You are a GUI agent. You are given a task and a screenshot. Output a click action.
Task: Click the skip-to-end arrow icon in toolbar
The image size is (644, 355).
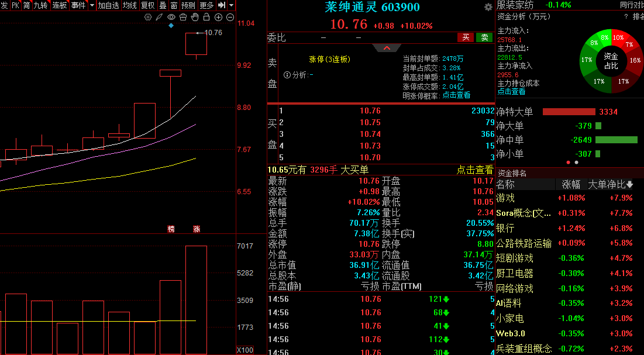[221, 5]
